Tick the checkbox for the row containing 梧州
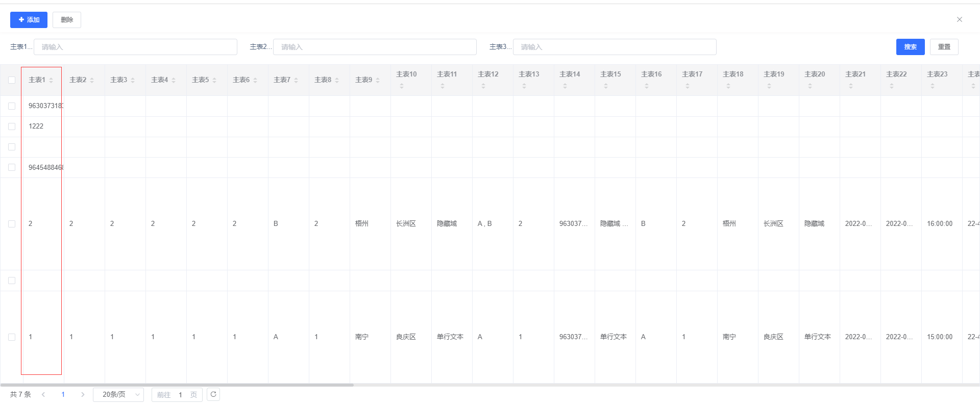The height and width of the screenshot is (406, 980). tap(12, 224)
